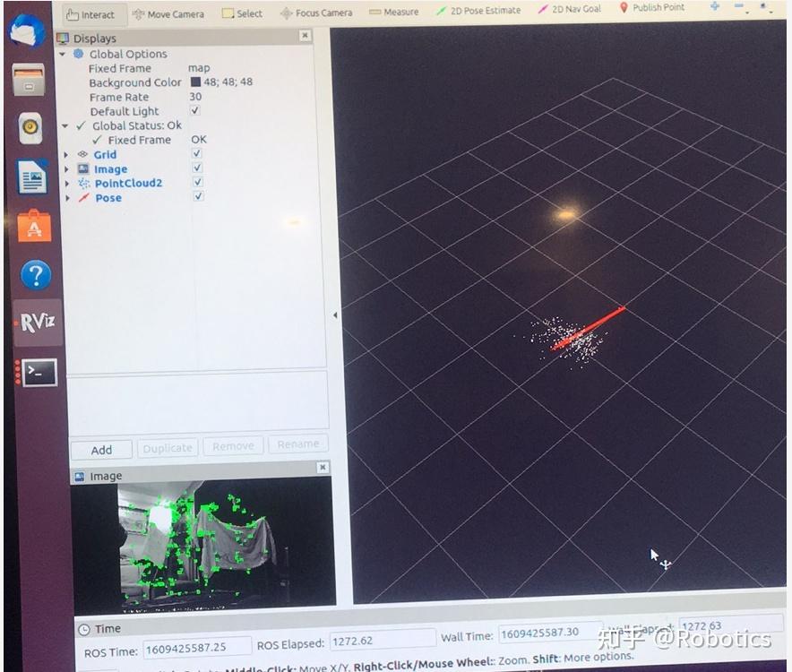Click the Background Color swatch
The width and height of the screenshot is (792, 672).
click(195, 82)
